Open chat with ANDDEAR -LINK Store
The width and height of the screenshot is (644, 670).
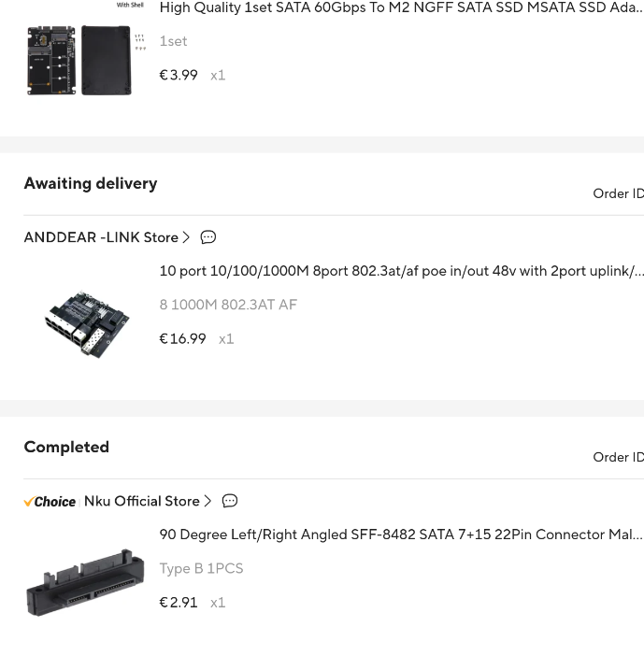point(208,237)
